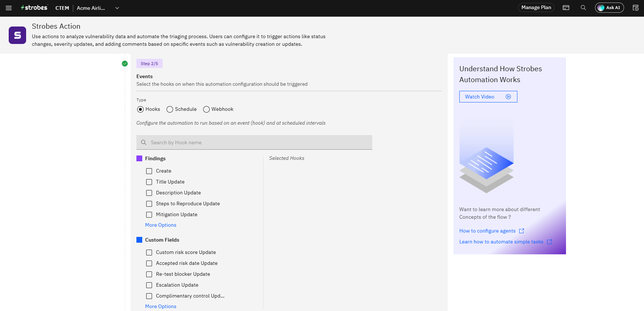Click the green step-complete check icon

(125, 64)
